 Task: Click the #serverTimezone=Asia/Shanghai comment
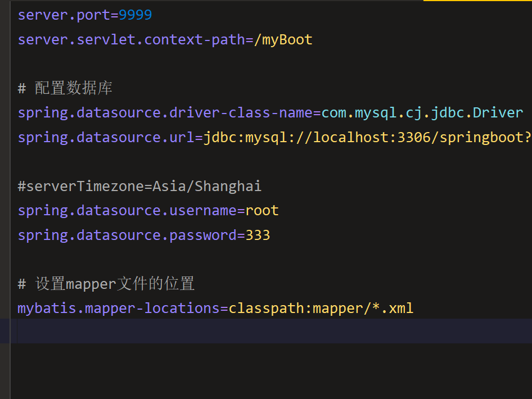(139, 186)
